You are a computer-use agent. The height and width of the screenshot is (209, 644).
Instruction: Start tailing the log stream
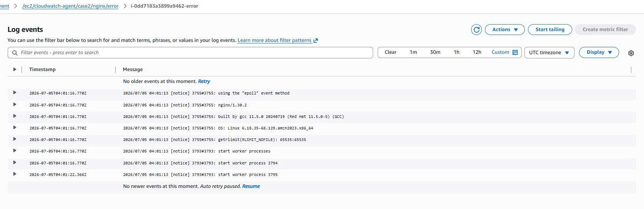pos(550,30)
